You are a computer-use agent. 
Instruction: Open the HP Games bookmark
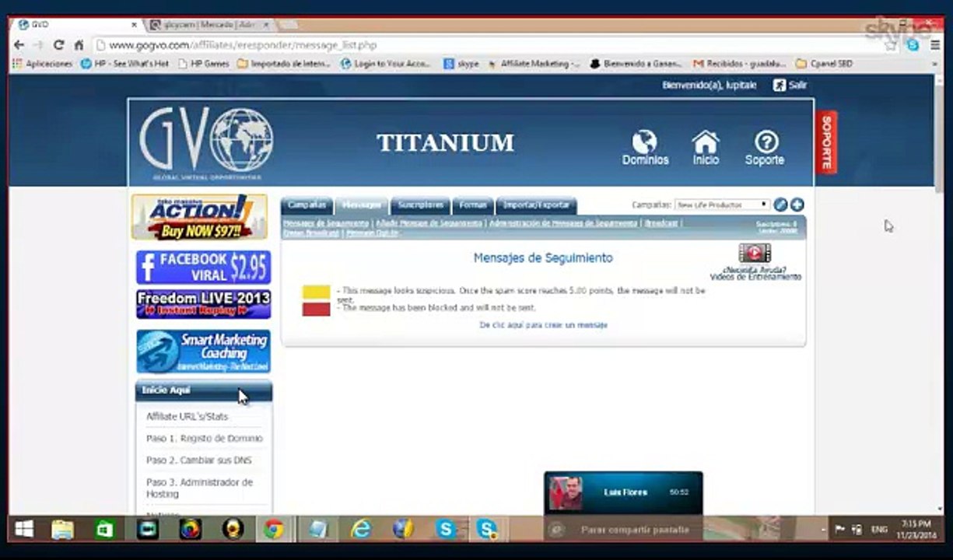click(x=204, y=64)
